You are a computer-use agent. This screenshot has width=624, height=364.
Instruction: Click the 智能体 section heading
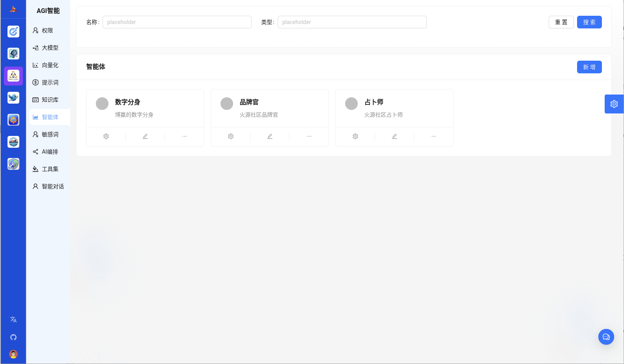[x=96, y=67]
